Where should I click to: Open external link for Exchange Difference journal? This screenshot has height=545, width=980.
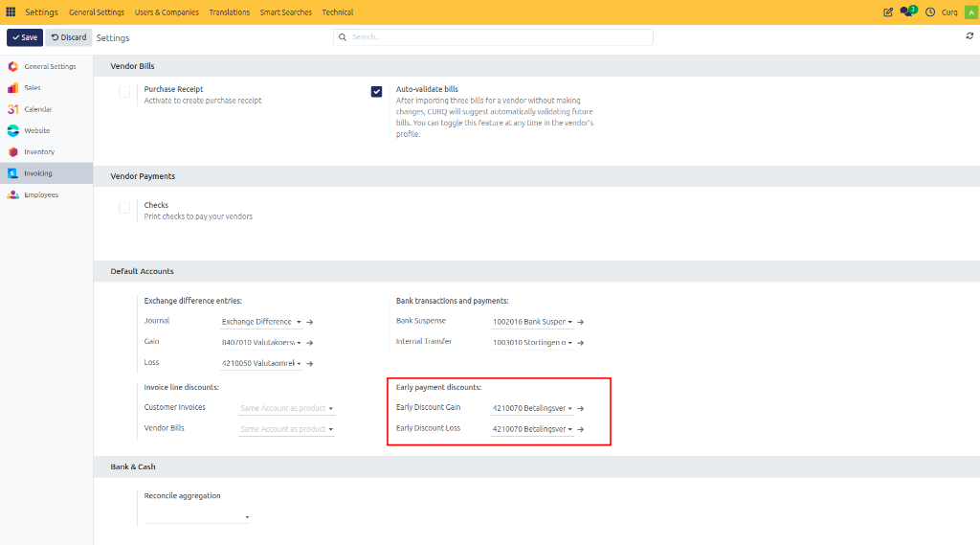(309, 322)
